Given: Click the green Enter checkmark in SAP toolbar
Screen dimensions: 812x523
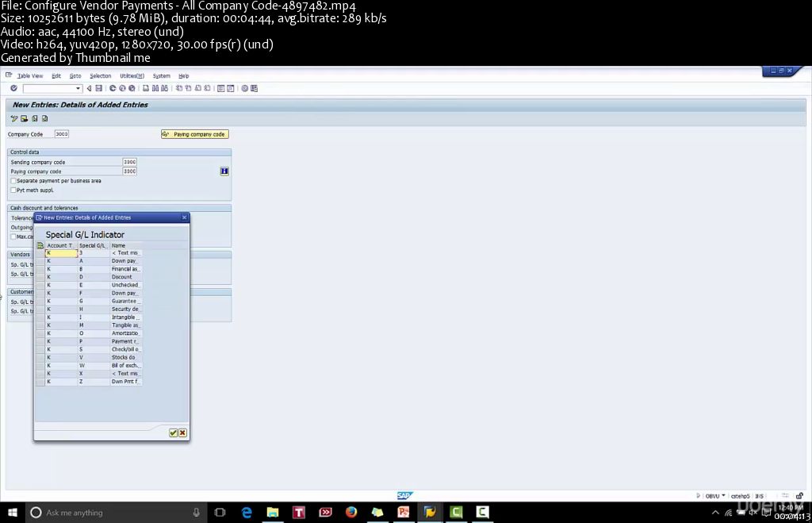Looking at the screenshot, I should [x=14, y=88].
